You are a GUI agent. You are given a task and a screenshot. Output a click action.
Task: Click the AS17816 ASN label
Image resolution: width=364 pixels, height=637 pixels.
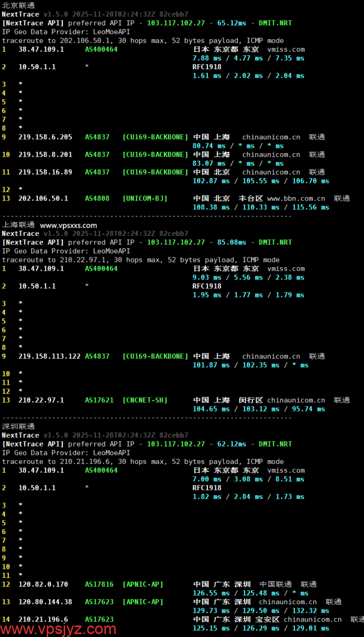[99, 584]
